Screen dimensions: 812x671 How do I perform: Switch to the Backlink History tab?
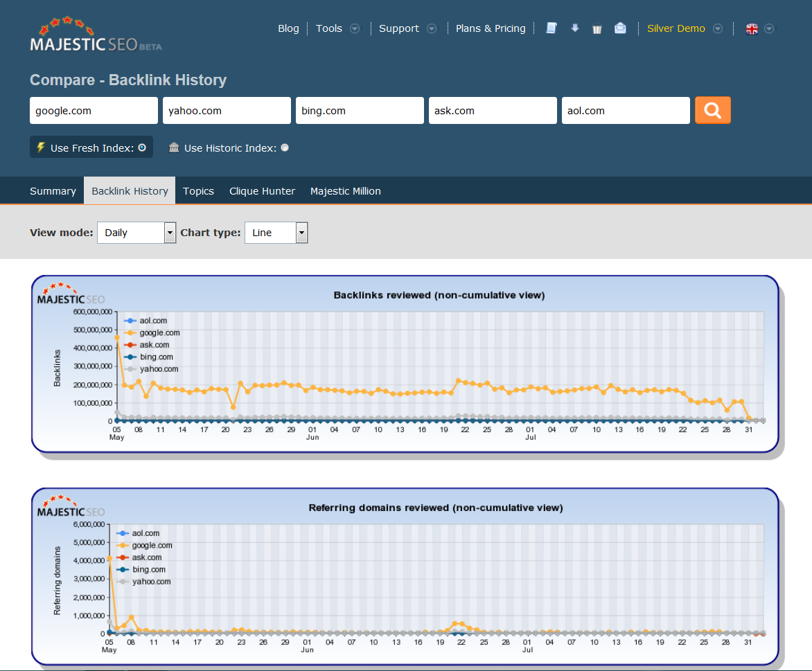[130, 191]
